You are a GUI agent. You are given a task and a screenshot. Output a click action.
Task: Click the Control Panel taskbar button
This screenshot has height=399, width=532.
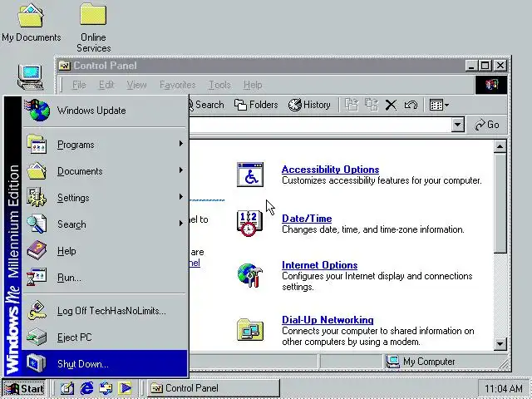pyautogui.click(x=214, y=388)
